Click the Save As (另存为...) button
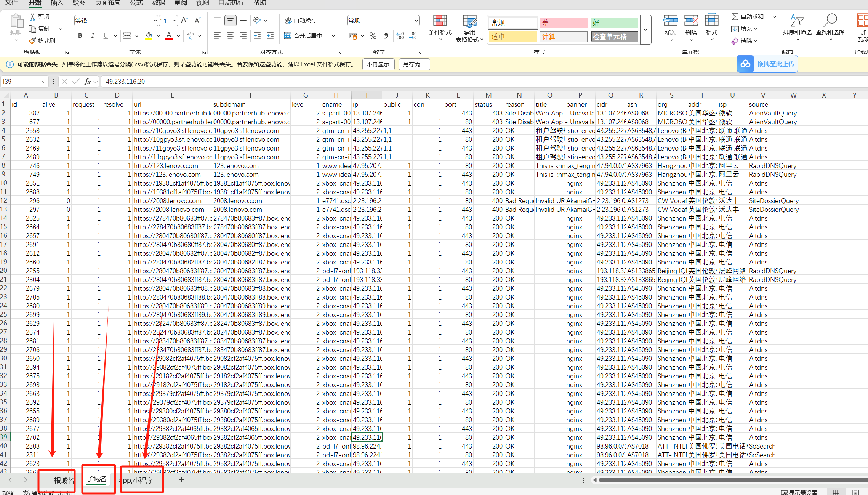 point(414,64)
